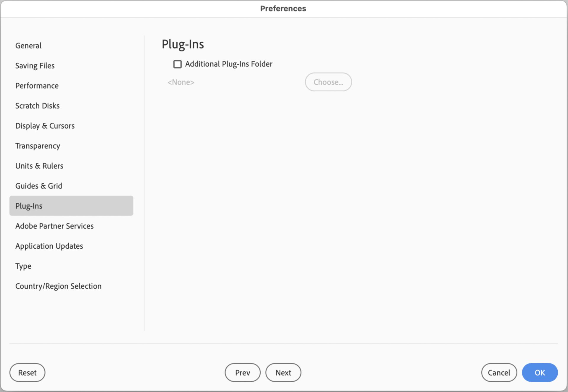The height and width of the screenshot is (392, 568).
Task: Click Choose to select plug-ins folder
Action: coord(329,82)
